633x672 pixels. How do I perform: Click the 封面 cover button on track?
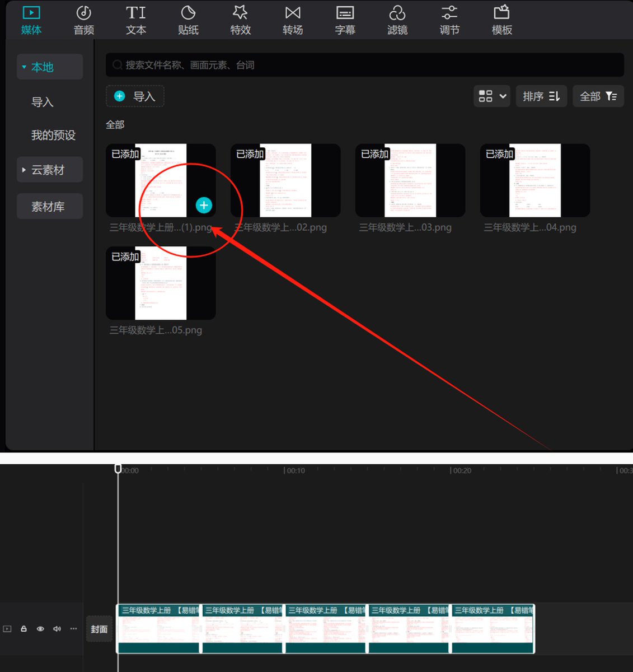[x=99, y=629]
